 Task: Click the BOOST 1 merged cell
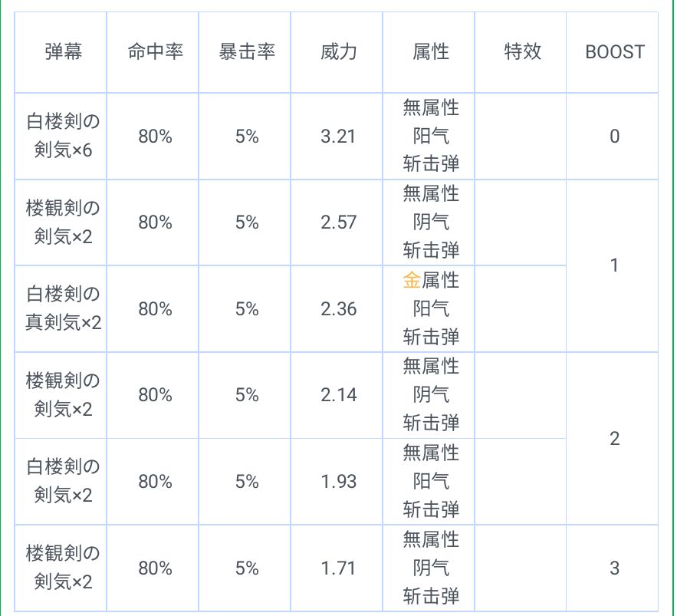(613, 265)
